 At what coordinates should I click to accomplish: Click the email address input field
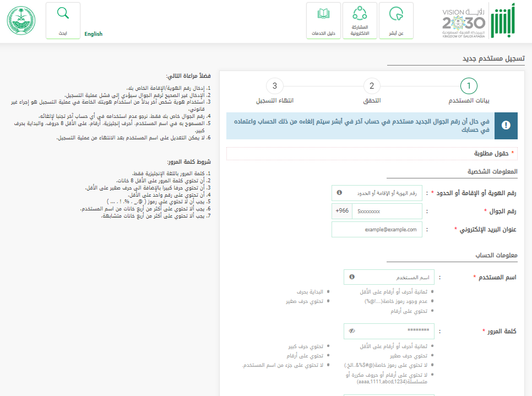tap(377, 229)
